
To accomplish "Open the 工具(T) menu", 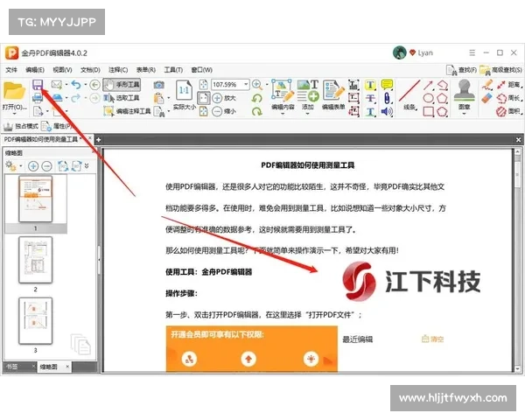I will [x=173, y=70].
